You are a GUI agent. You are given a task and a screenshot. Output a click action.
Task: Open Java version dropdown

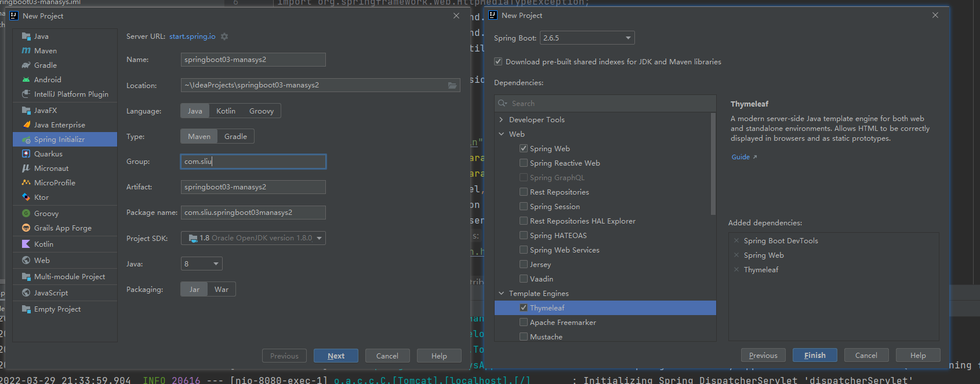[202, 264]
